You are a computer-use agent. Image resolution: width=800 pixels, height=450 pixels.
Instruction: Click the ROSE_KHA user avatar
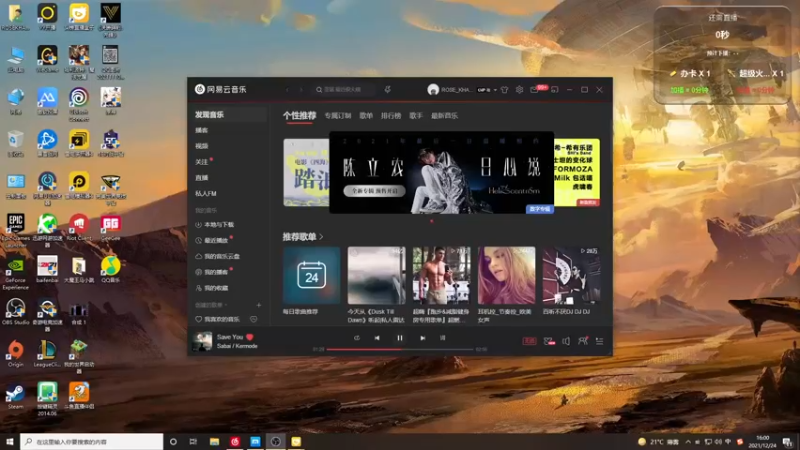pyautogui.click(x=433, y=90)
